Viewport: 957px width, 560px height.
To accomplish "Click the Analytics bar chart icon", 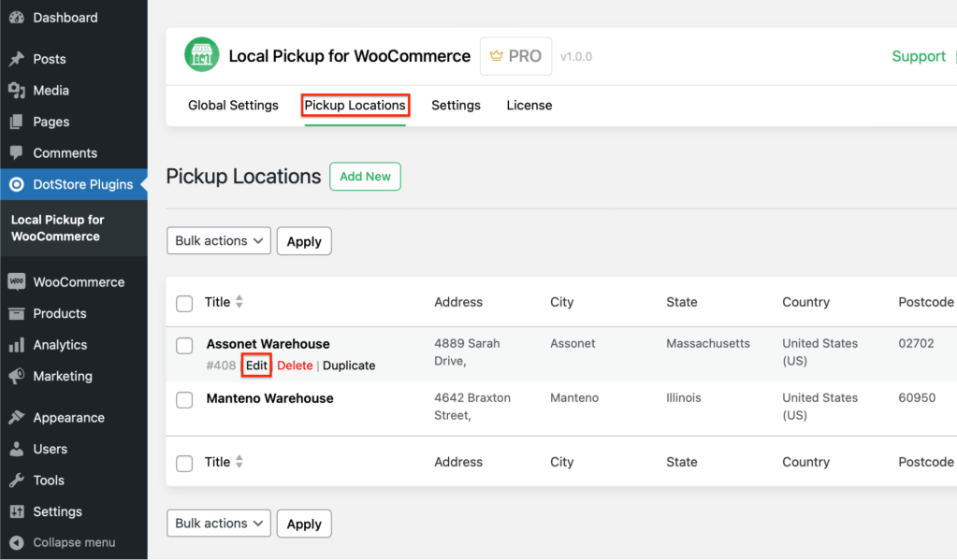I will [x=17, y=345].
